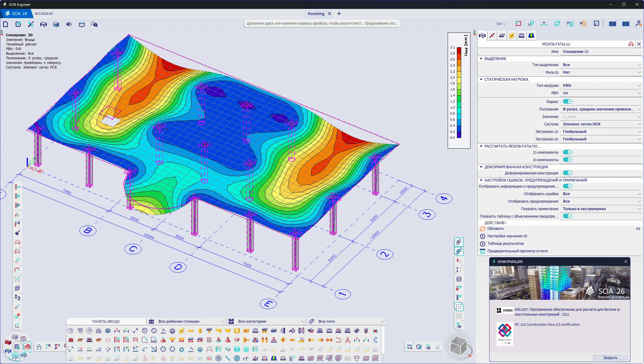644x364 pixels.
Task: Open the visibility settings eye icon in top toolbar
Action: click(x=69, y=24)
